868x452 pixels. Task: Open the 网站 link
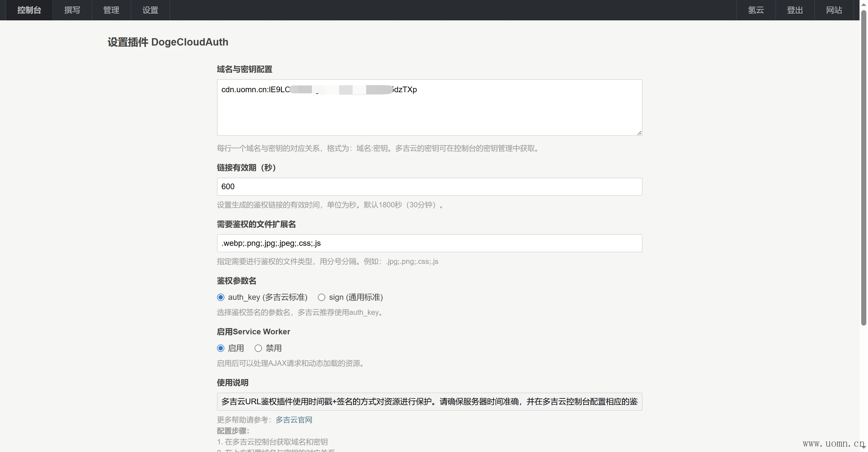pyautogui.click(x=834, y=10)
